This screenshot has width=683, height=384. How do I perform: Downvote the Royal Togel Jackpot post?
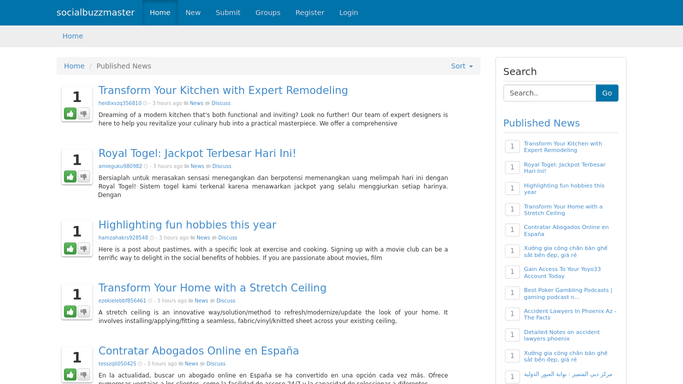[x=84, y=176]
